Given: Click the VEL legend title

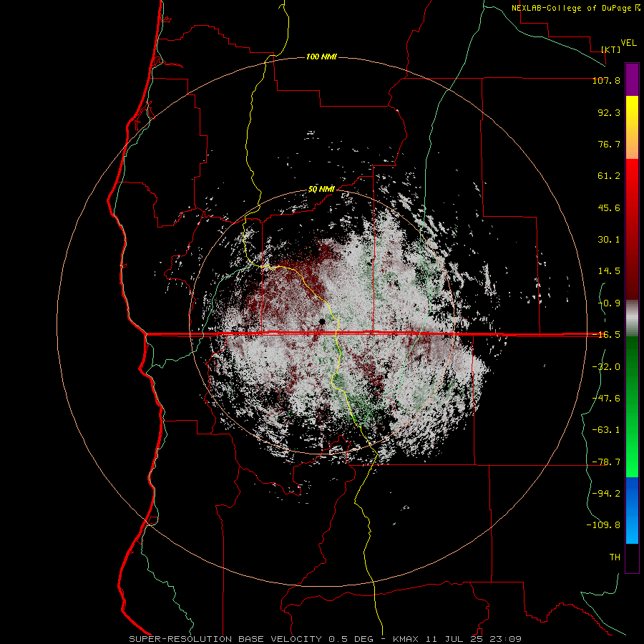Looking at the screenshot, I should click(x=628, y=43).
